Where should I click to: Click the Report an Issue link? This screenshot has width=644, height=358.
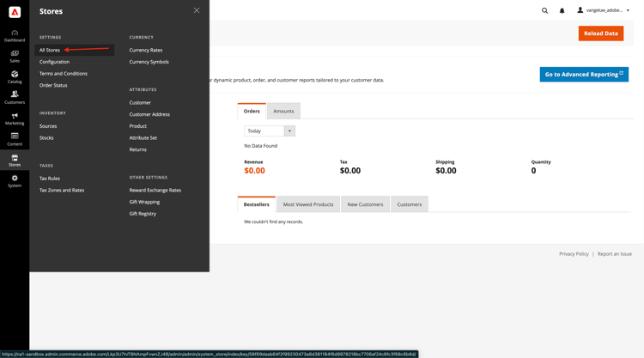pyautogui.click(x=615, y=254)
